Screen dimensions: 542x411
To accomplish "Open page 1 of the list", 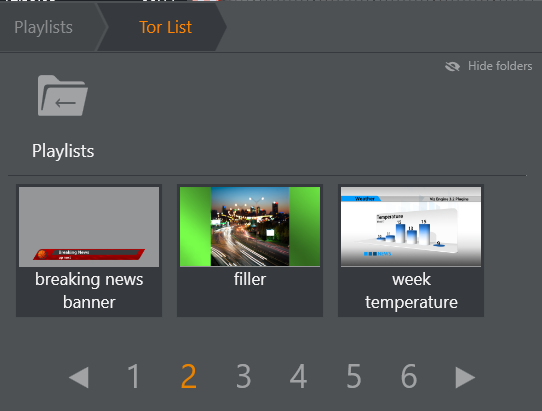I will 134,376.
